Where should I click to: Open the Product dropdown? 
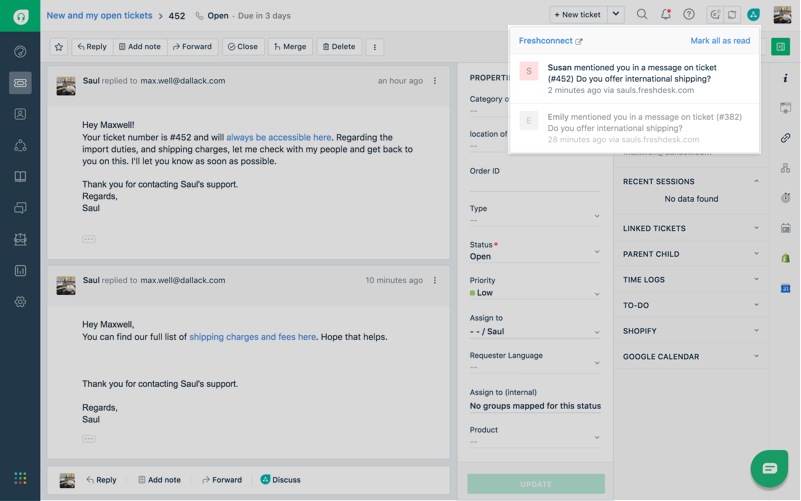pyautogui.click(x=535, y=437)
